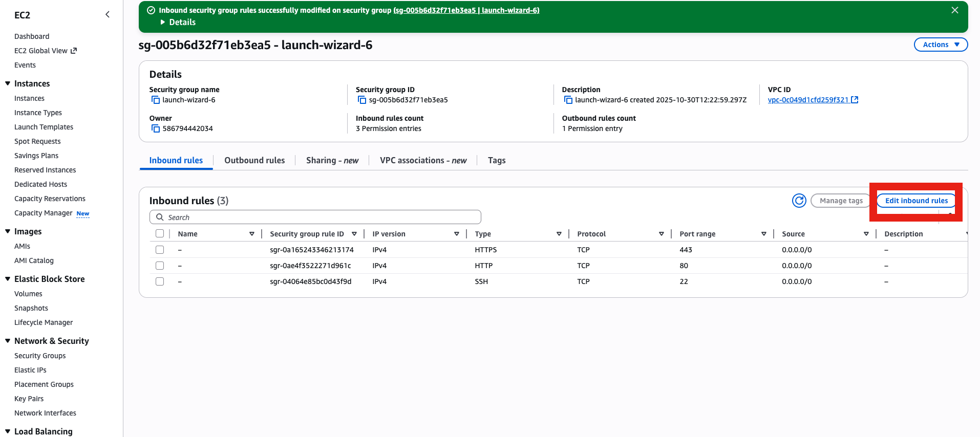
Task: Click Edit inbound rules button
Action: pos(916,201)
